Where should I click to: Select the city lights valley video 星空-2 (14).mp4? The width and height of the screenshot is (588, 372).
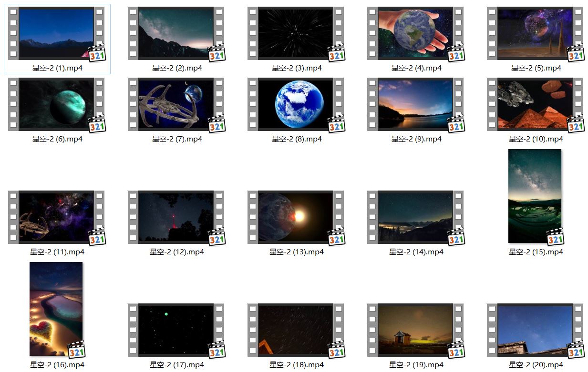click(415, 217)
